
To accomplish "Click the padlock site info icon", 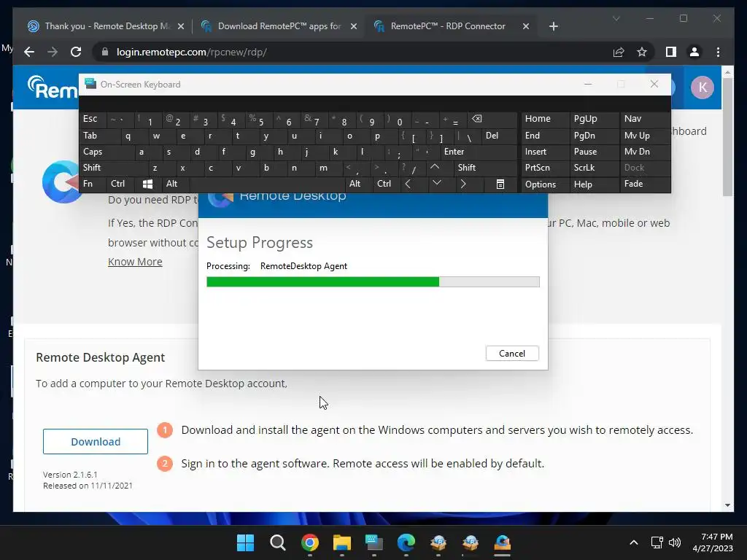I will click(105, 52).
